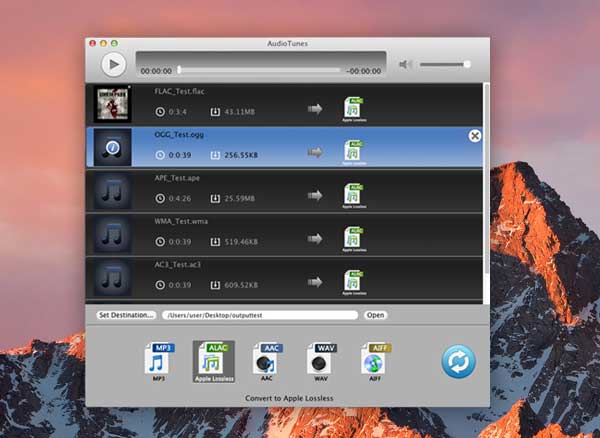Select the FLAC_Test.flac file name
Image resolution: width=600 pixels, height=438 pixels.
pyautogui.click(x=179, y=91)
